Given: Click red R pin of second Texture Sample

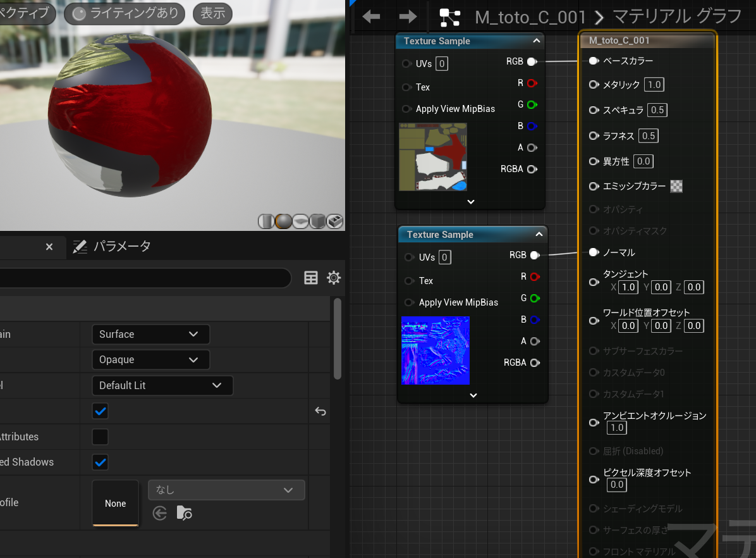Looking at the screenshot, I should coord(535,276).
